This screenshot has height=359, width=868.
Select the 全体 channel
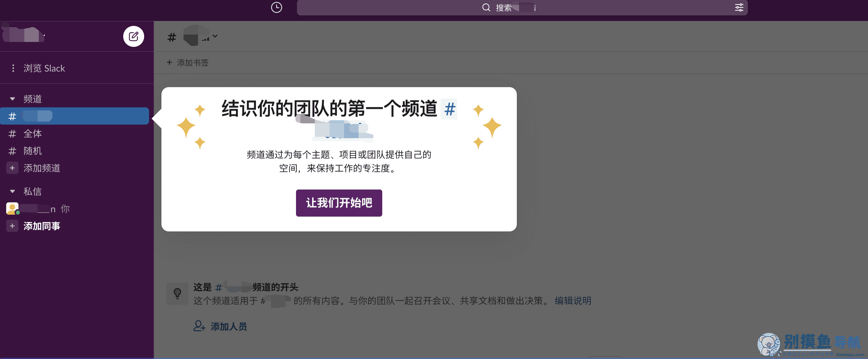coord(33,134)
